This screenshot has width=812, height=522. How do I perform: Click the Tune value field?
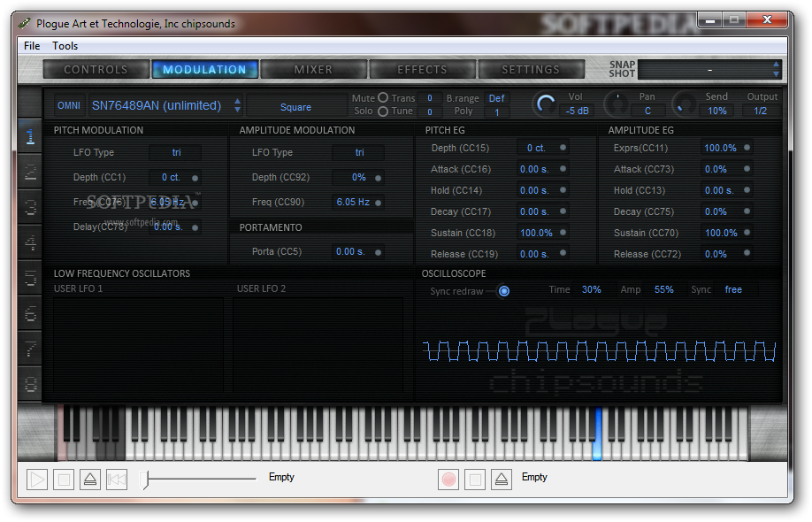coord(429,111)
